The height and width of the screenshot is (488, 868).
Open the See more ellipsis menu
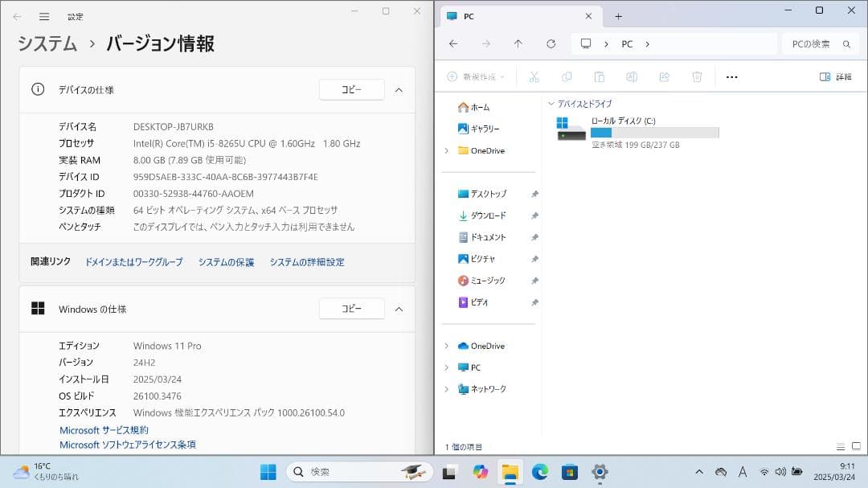point(731,76)
